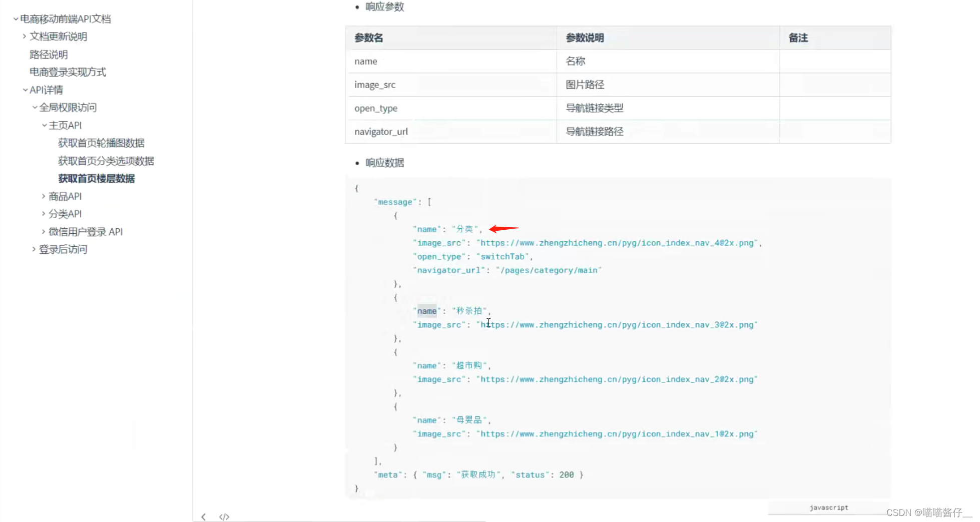Expand the 商品API section
This screenshot has height=522, width=980.
point(44,196)
